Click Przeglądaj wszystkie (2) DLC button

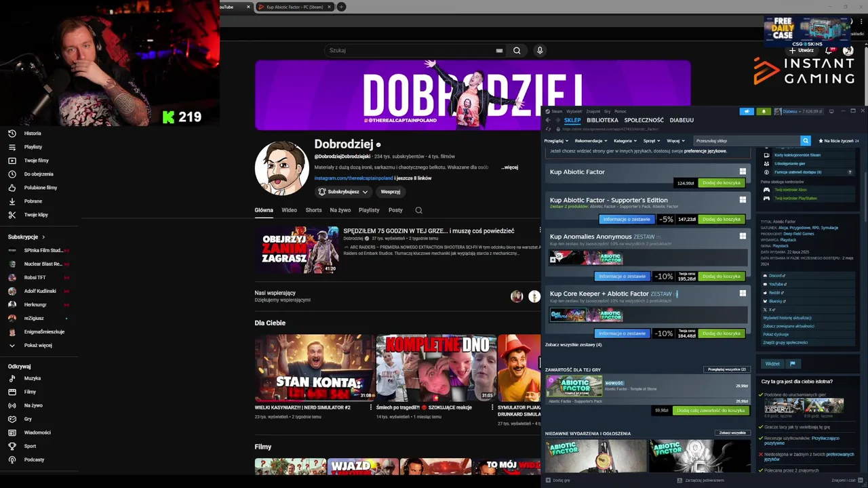[726, 369]
